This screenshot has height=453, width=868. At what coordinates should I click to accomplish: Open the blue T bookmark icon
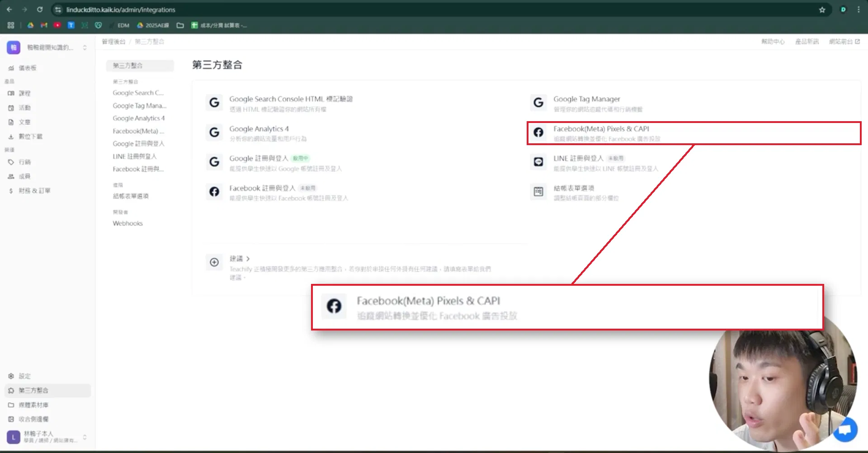(71, 25)
